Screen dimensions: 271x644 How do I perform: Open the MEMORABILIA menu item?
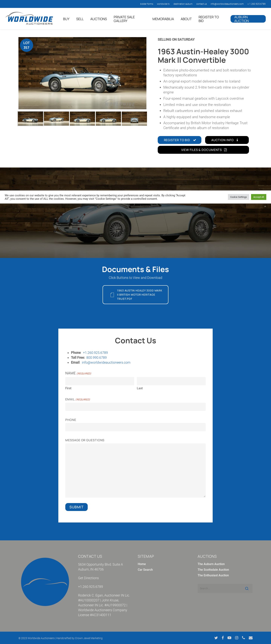click(x=163, y=19)
